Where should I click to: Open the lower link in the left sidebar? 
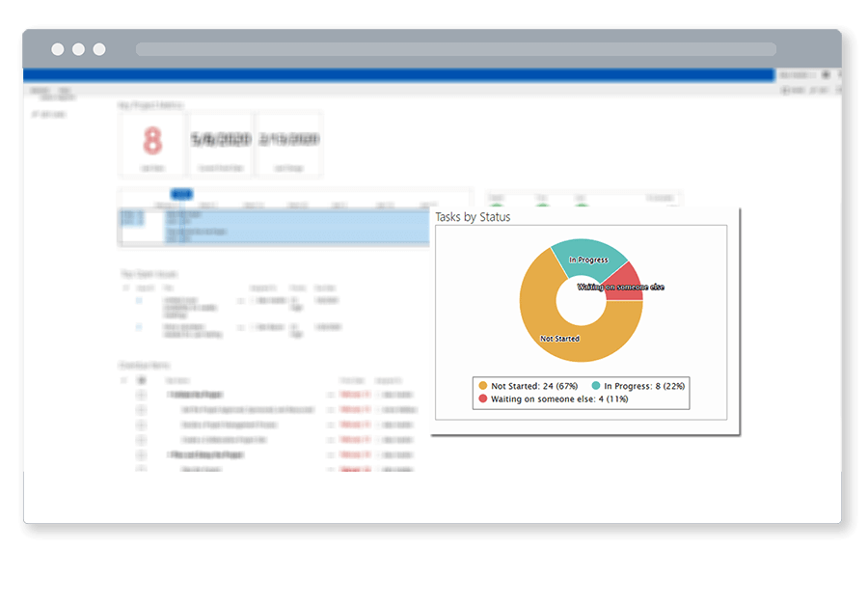[48, 114]
